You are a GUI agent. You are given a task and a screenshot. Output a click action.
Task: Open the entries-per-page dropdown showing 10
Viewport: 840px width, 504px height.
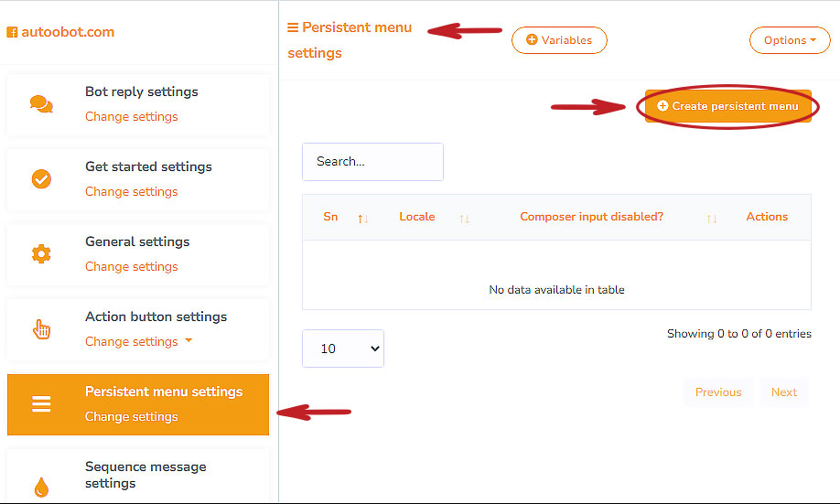coord(343,349)
